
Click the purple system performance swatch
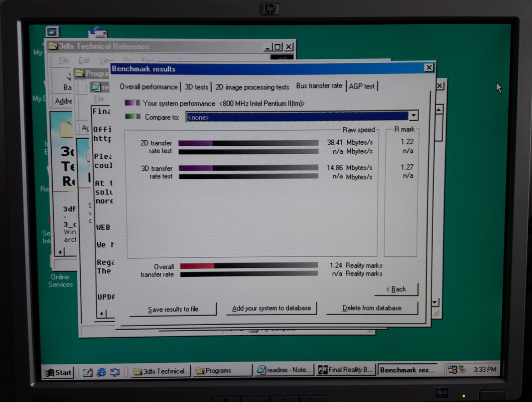pyautogui.click(x=132, y=103)
